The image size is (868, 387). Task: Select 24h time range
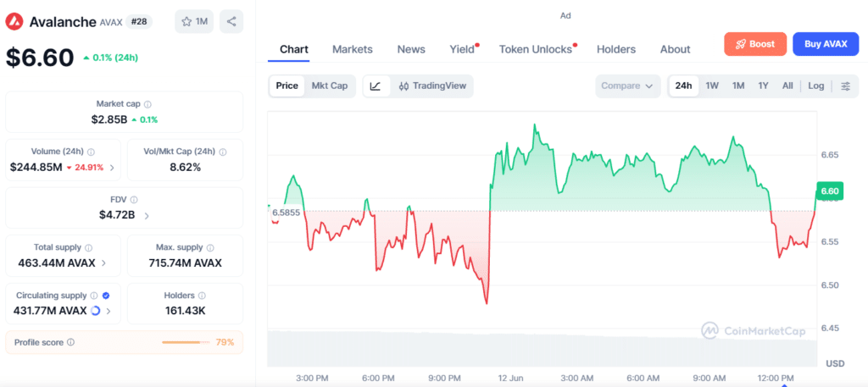tap(684, 86)
